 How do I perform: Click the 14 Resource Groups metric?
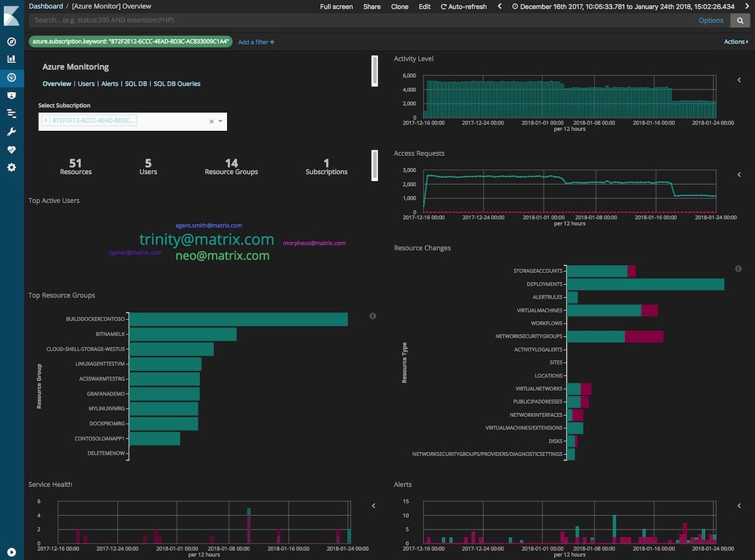click(231, 167)
